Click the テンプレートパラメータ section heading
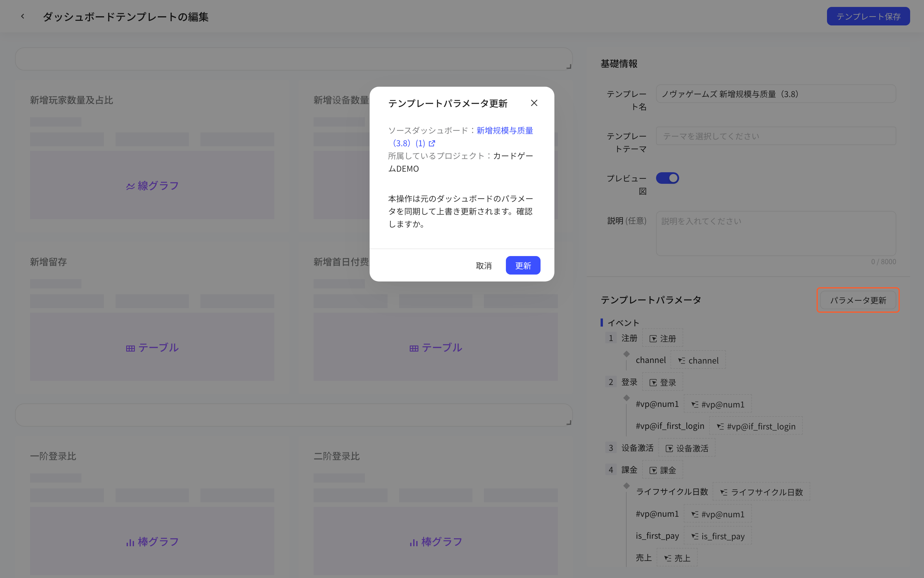This screenshot has width=924, height=578. click(x=651, y=300)
